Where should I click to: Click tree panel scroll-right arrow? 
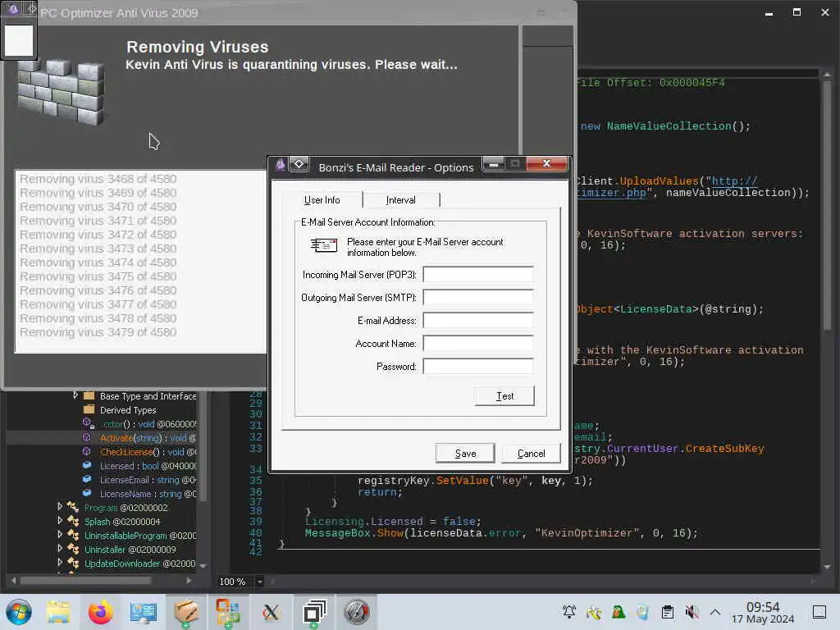click(x=189, y=580)
